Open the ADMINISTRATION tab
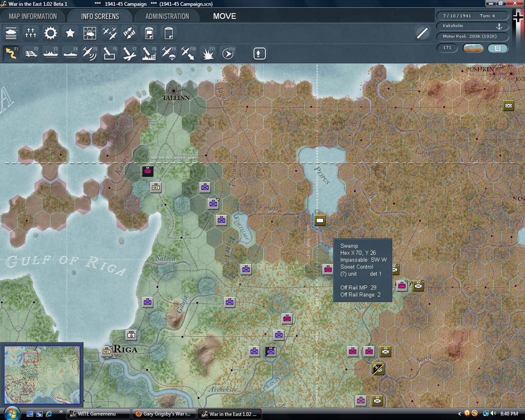Viewport: 525px width, 420px height. point(167,16)
